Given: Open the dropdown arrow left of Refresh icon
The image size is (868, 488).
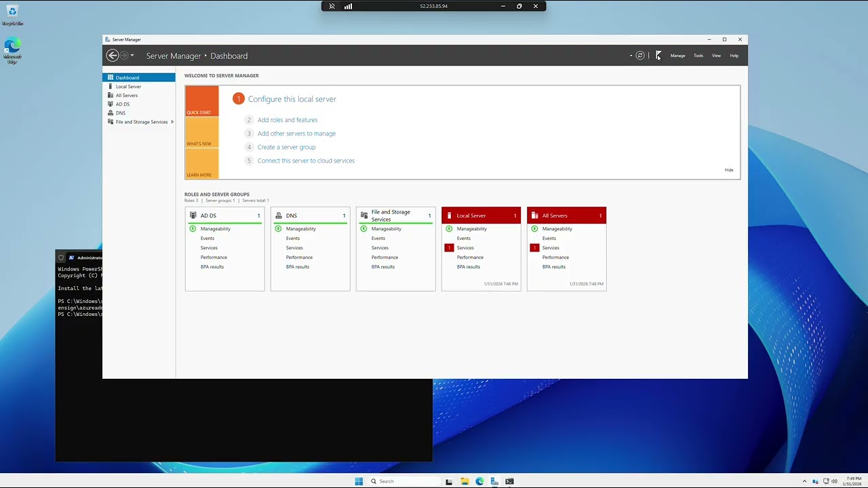Looking at the screenshot, I should coord(631,56).
